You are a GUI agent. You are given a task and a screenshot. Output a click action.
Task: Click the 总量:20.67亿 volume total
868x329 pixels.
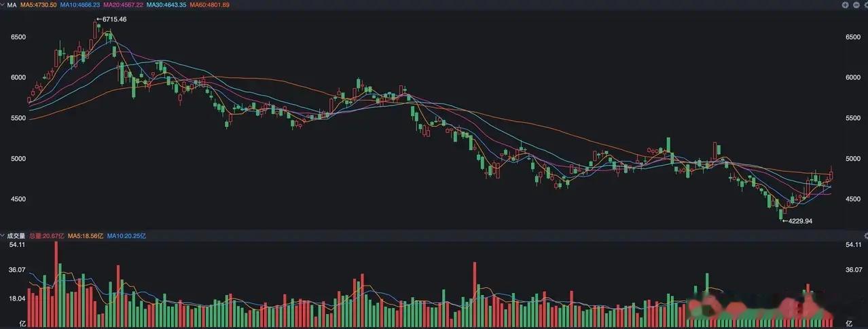pos(46,236)
